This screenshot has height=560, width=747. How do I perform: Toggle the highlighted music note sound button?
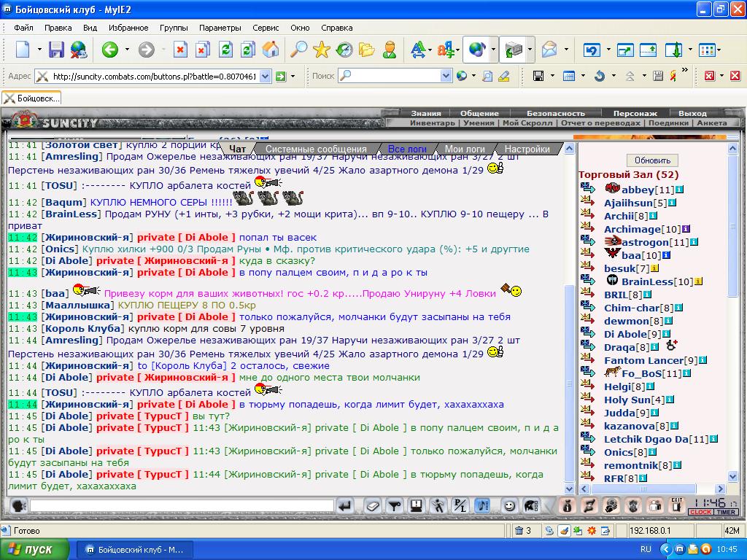tap(482, 506)
